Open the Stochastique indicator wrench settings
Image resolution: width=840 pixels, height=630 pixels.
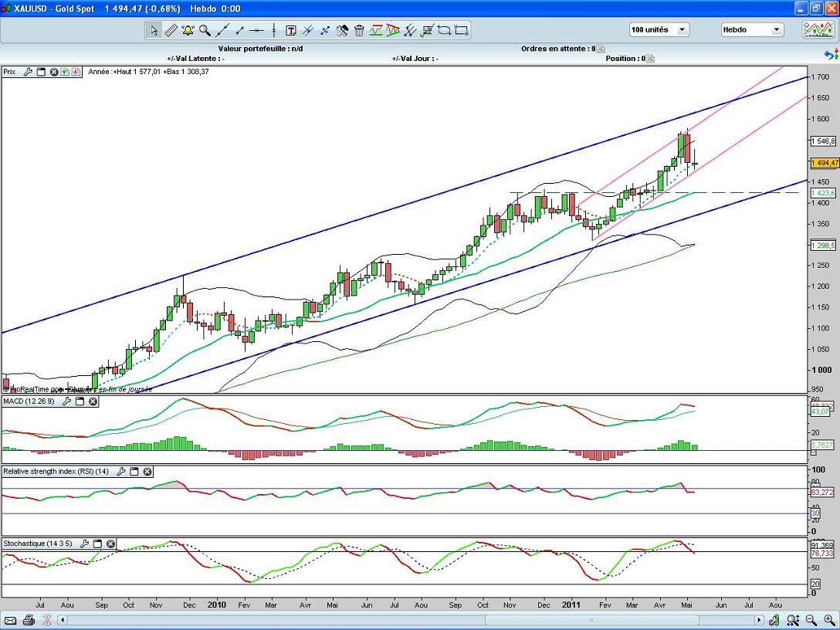[x=85, y=544]
